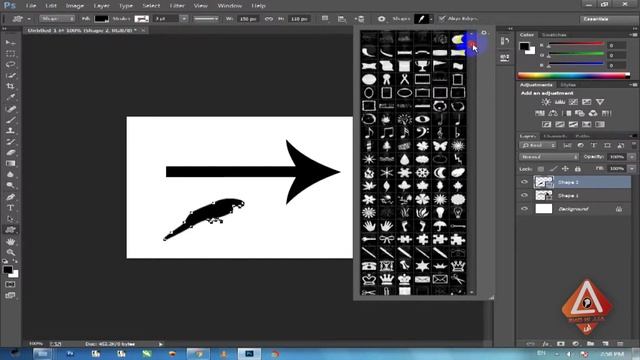
Task: Select the Custom Shape tool
Action: (11, 230)
